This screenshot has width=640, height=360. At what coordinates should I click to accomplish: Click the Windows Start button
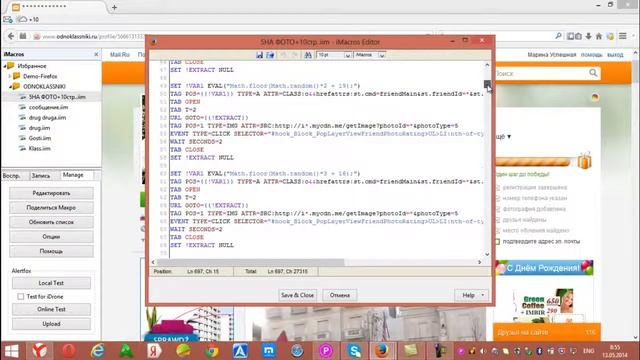point(11,351)
